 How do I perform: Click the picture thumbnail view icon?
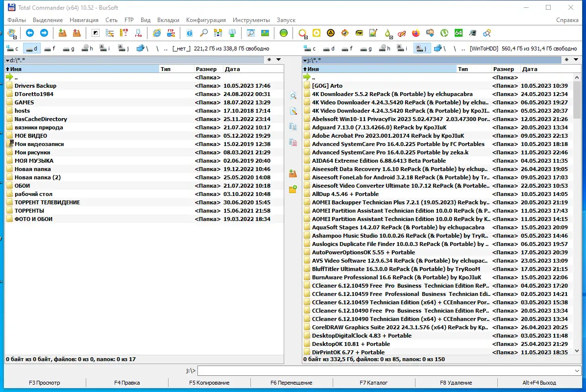(x=265, y=33)
